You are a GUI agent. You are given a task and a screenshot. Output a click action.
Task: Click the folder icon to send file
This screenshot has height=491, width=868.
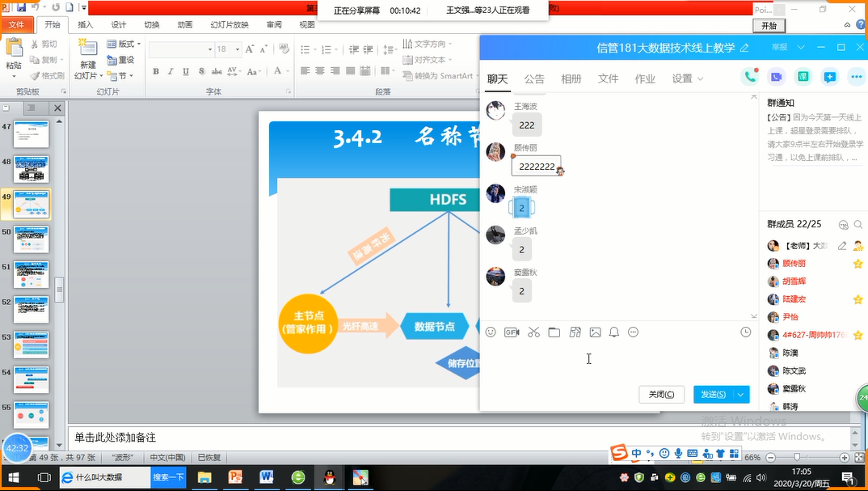coord(554,332)
